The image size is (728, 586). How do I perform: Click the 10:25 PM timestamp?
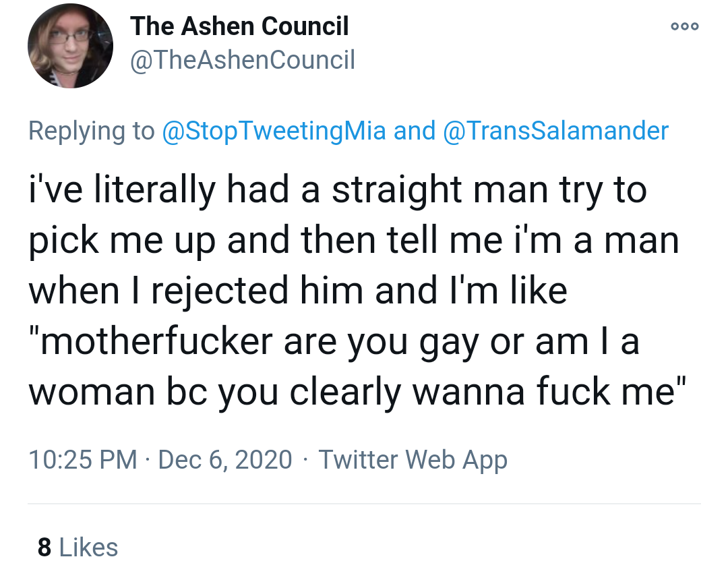[82, 460]
